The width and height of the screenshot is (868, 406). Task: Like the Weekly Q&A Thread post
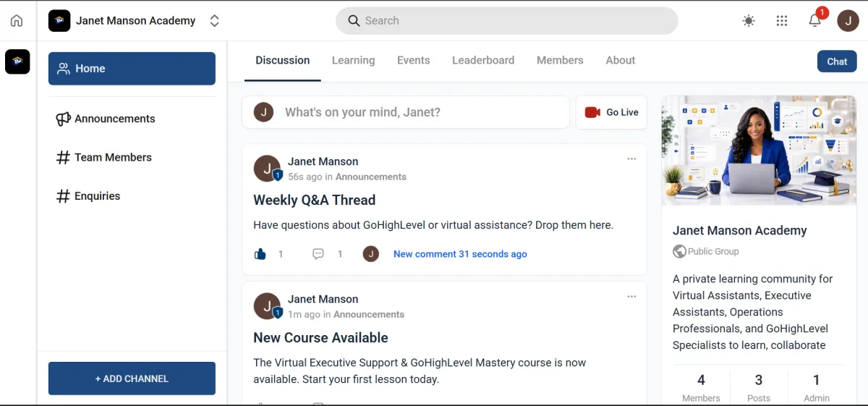260,254
